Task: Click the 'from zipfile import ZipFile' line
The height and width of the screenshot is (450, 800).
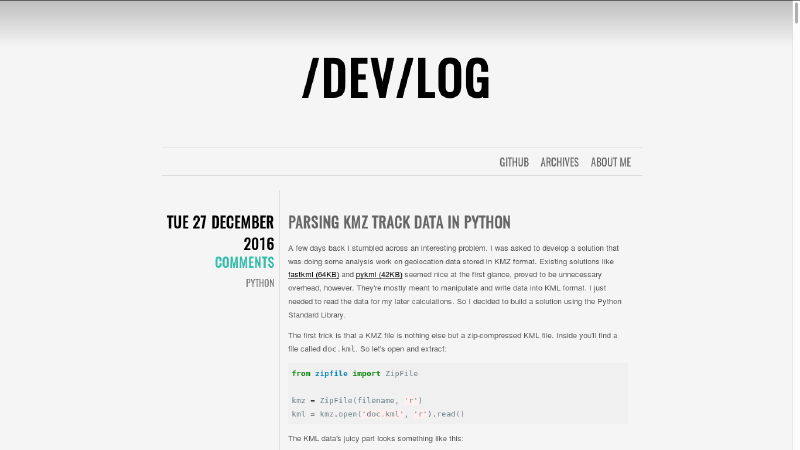Action: (x=355, y=373)
